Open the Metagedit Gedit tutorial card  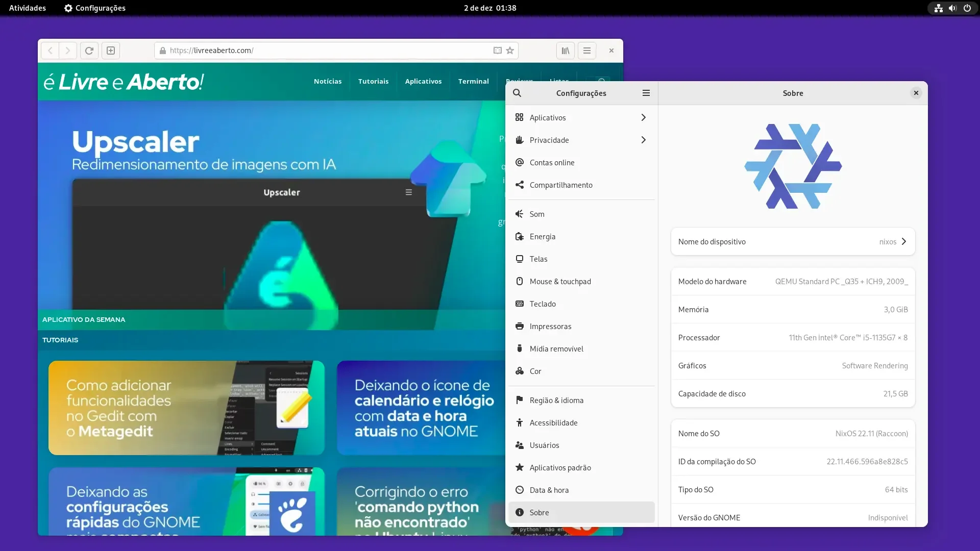coord(186,408)
